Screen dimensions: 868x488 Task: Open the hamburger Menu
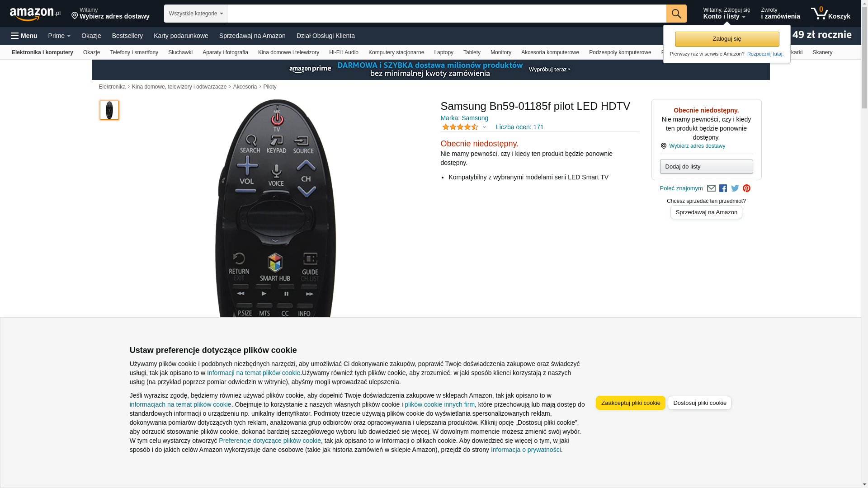pos(24,36)
